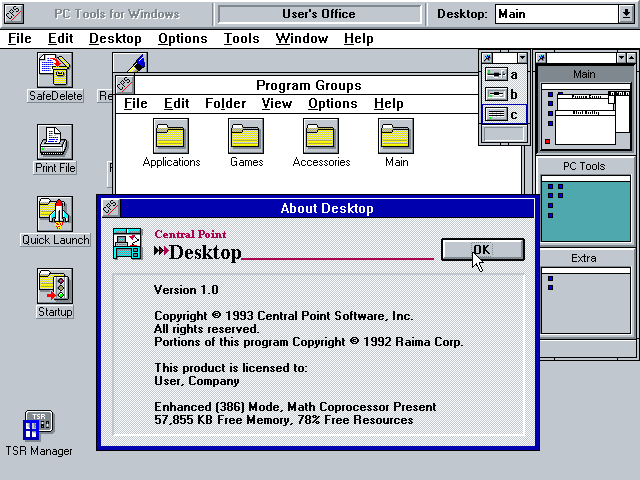640x480 pixels.
Task: Select drive b icon in drive panel
Action: [496, 94]
